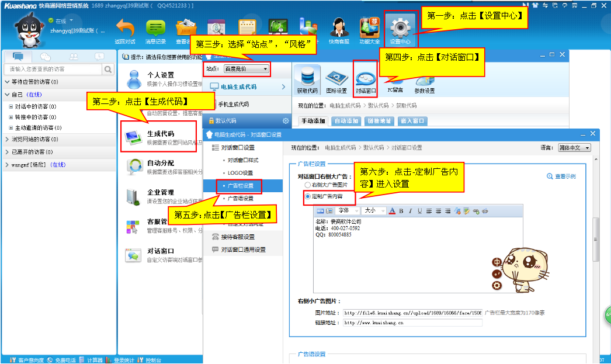Image resolution: width=611 pixels, height=364 pixels.
Task: Open the 图标设置 icon settings
Action: [336, 78]
